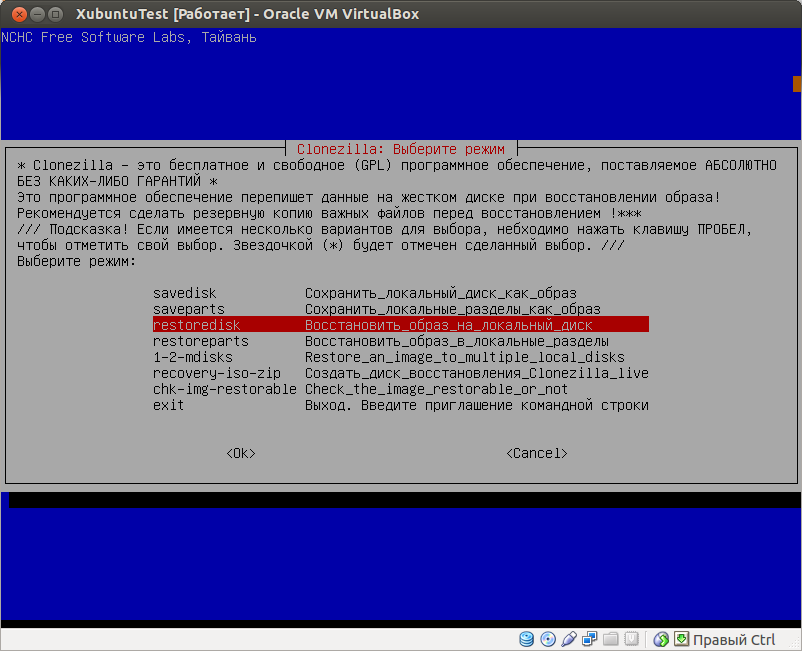802x651 pixels.
Task: Click the description Восстановить_образ_в_локальные_разделы
Action: coord(457,341)
